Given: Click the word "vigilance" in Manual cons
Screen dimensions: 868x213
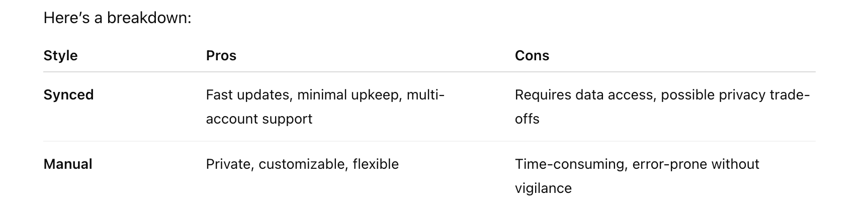Looking at the screenshot, I should (543, 188).
